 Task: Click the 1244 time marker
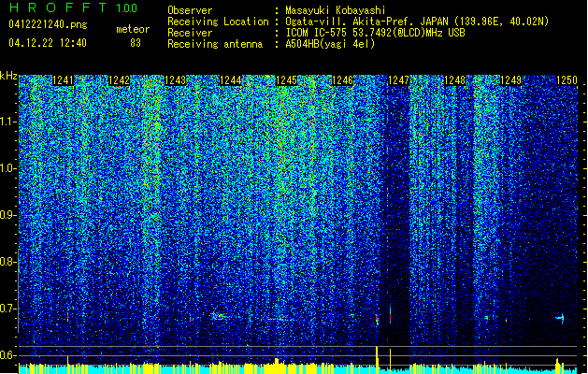[230, 80]
